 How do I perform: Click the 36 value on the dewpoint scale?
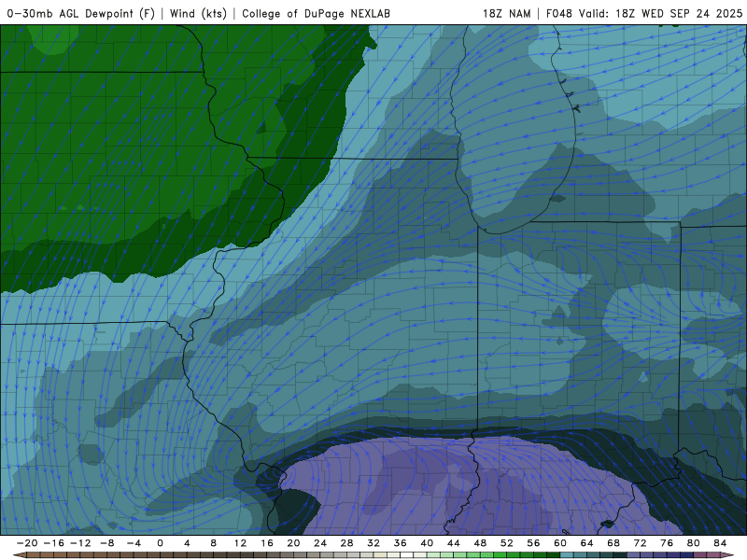401,543
